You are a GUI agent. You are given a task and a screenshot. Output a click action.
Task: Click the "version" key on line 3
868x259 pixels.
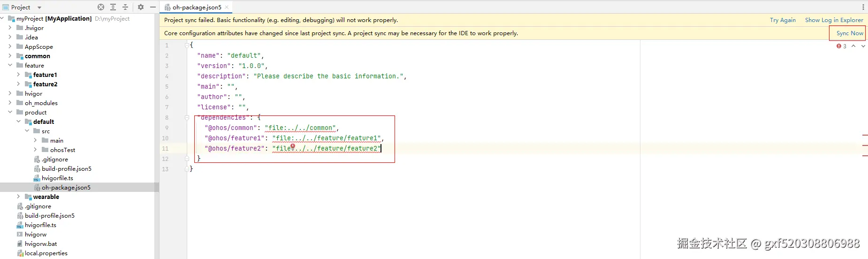214,66
